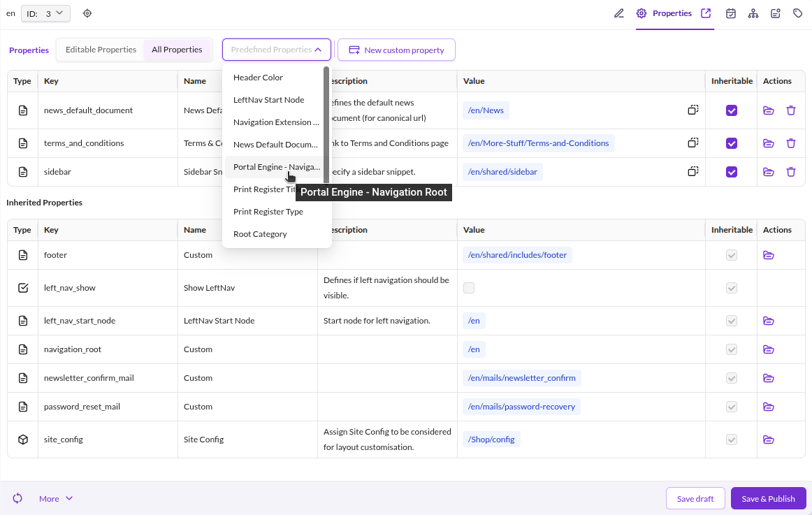Collapse the Predefined Properties dropdown
The height and width of the screenshot is (515, 812).
(x=277, y=50)
